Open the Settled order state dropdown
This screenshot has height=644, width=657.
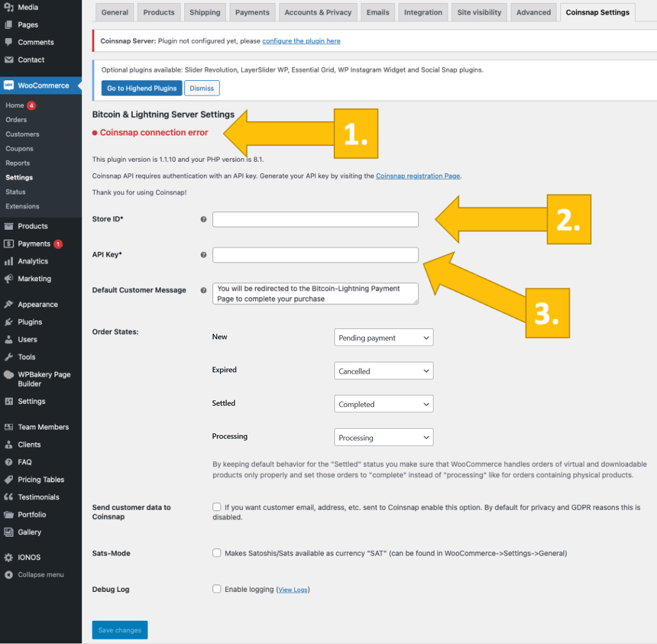(384, 405)
